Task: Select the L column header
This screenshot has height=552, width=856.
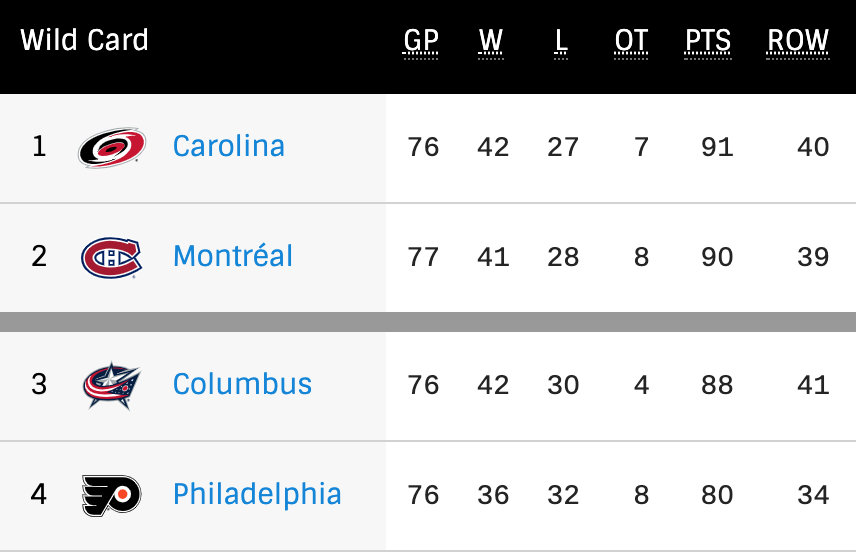Action: coord(561,40)
